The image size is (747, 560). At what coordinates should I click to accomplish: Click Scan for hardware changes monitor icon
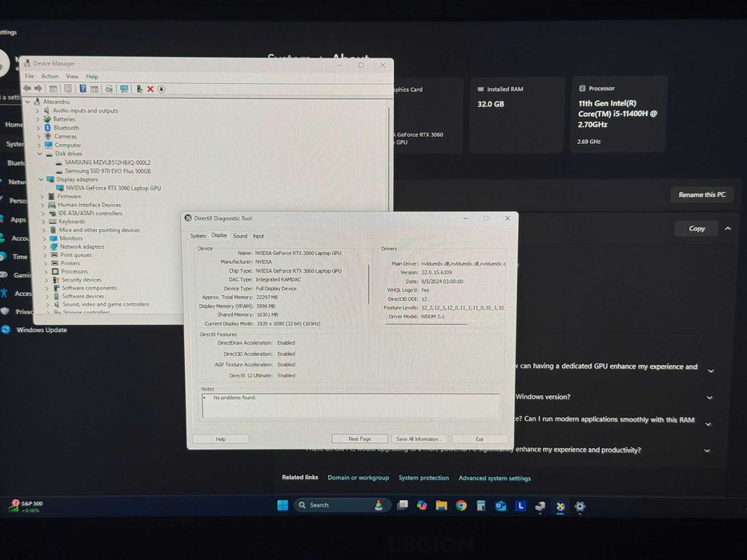[x=124, y=89]
